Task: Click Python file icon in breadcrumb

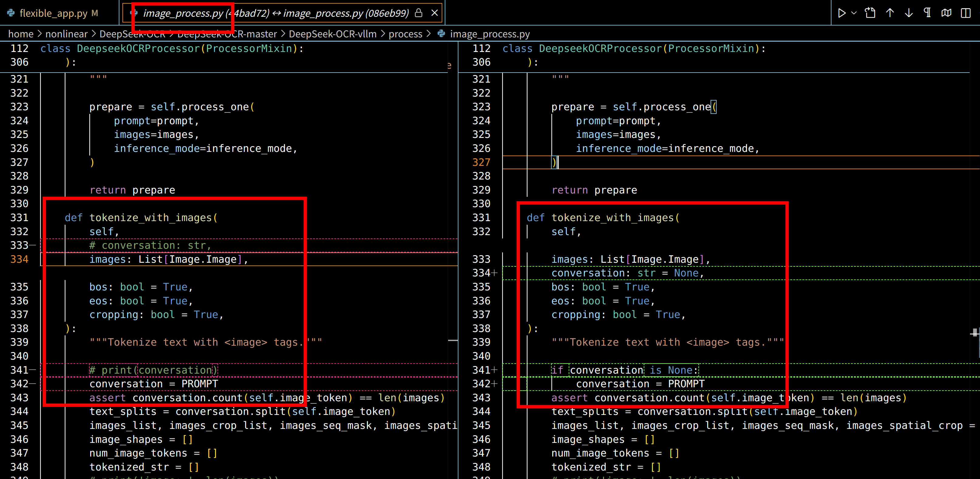Action: 441,34
